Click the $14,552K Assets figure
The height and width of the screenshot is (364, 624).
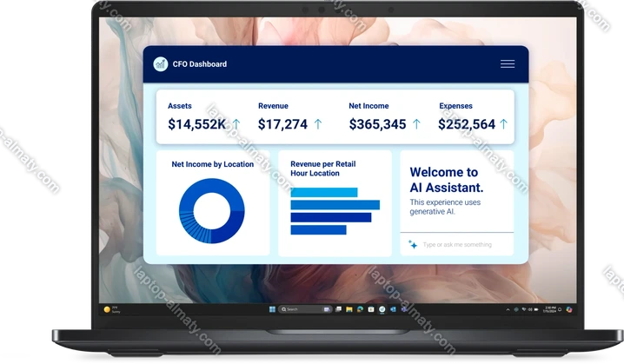(196, 124)
